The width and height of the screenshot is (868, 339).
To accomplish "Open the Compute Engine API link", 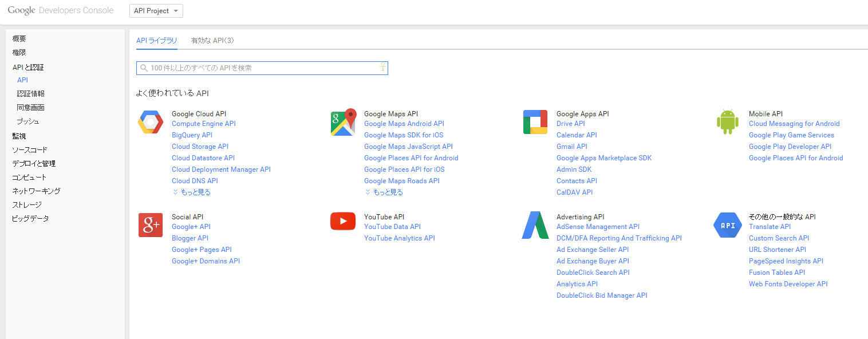I will pyautogui.click(x=204, y=124).
